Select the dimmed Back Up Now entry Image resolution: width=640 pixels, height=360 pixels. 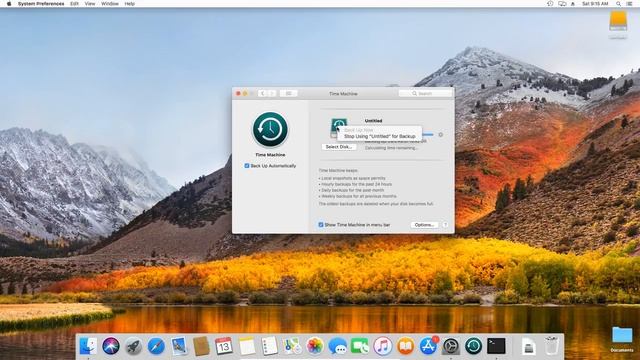tap(358, 130)
